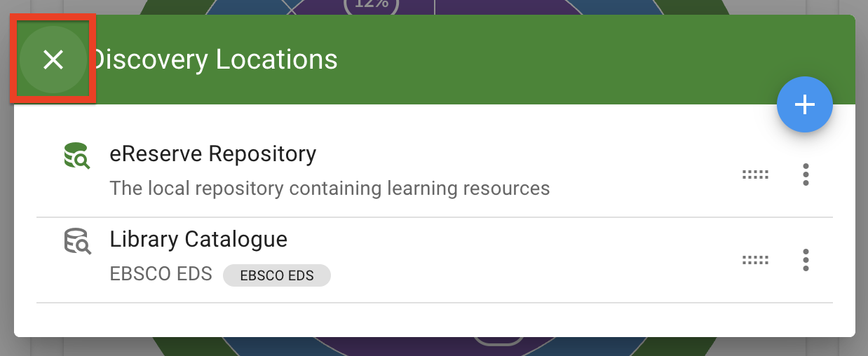Open Library Catalogue more options menu
The width and height of the screenshot is (868, 356).
tap(806, 260)
